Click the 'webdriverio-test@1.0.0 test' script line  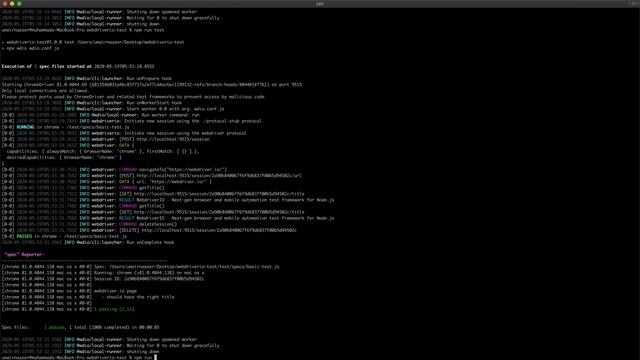click(x=93, y=42)
